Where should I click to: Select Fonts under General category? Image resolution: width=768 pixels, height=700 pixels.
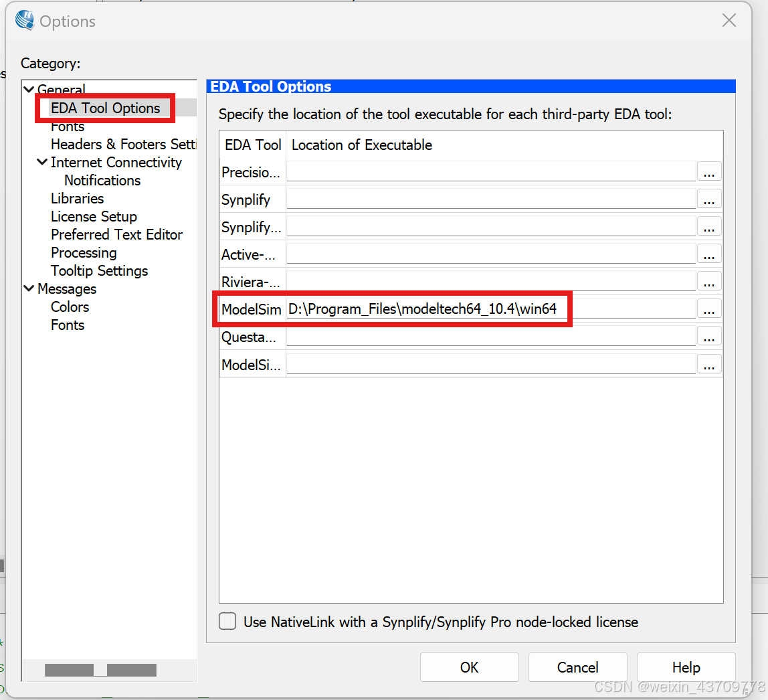tap(68, 126)
